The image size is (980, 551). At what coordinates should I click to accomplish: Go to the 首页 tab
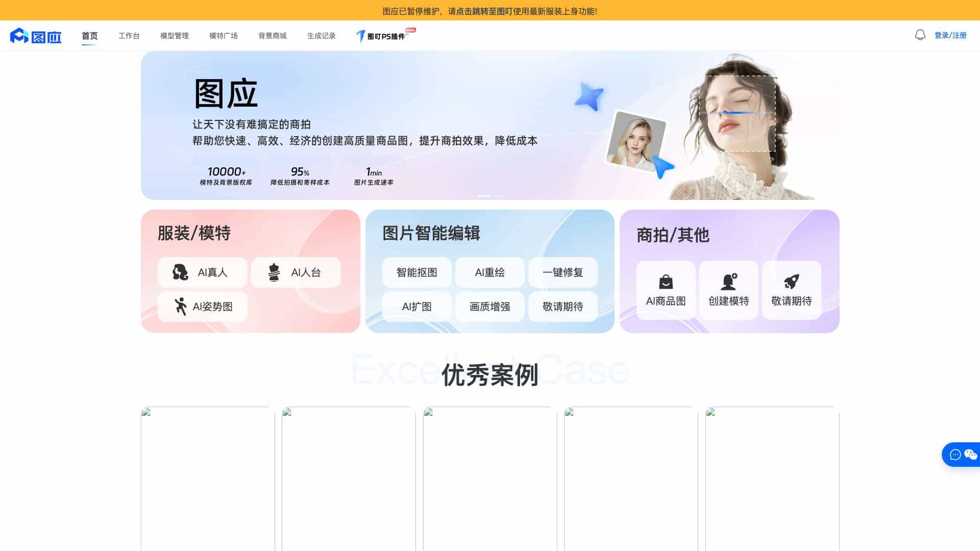[89, 36]
